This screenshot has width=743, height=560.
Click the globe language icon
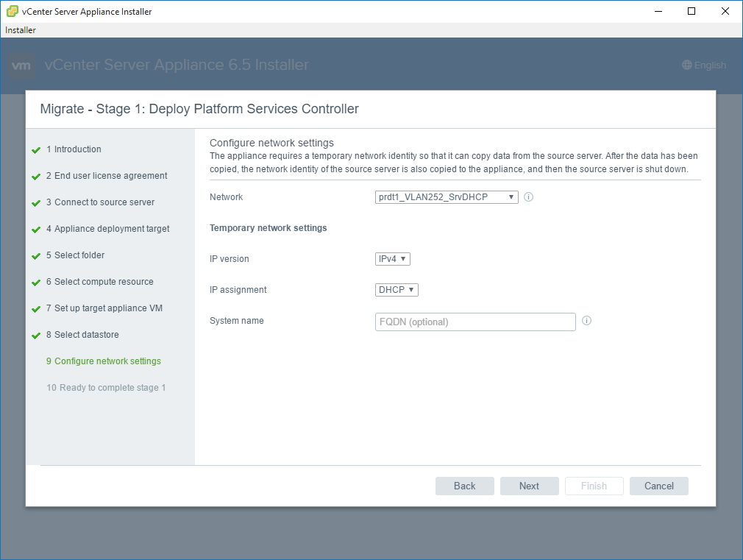[687, 65]
